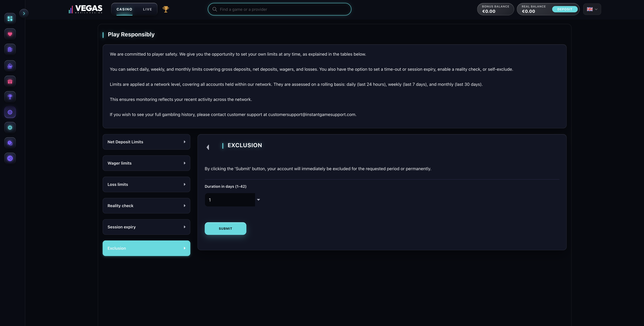Click the search magnifier icon
644x326 pixels.
(214, 9)
